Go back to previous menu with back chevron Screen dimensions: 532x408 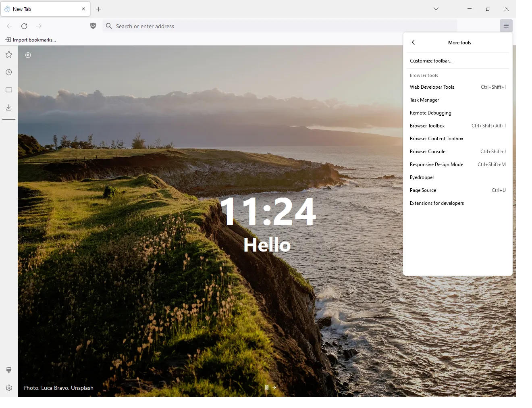click(x=413, y=42)
